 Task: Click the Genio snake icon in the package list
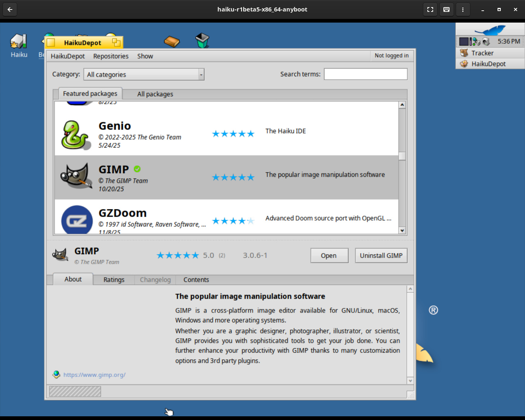pos(75,133)
